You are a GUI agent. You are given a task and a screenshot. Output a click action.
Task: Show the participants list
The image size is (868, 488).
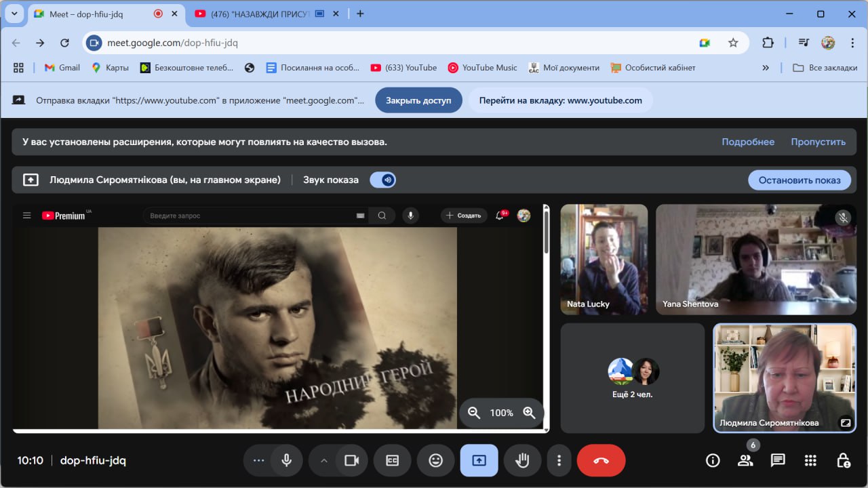[745, 461]
